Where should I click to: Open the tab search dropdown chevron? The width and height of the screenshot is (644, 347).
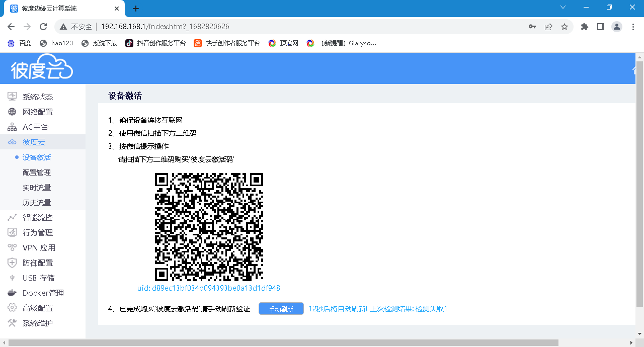pos(563,7)
